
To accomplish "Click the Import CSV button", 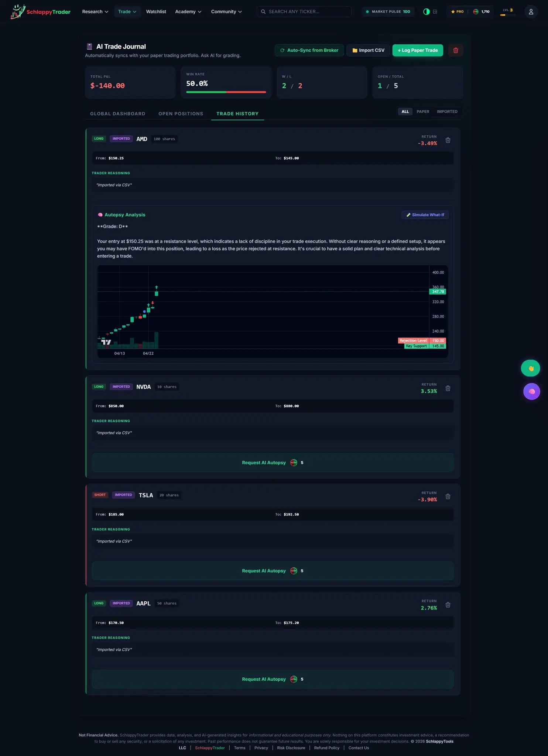I will (x=368, y=50).
